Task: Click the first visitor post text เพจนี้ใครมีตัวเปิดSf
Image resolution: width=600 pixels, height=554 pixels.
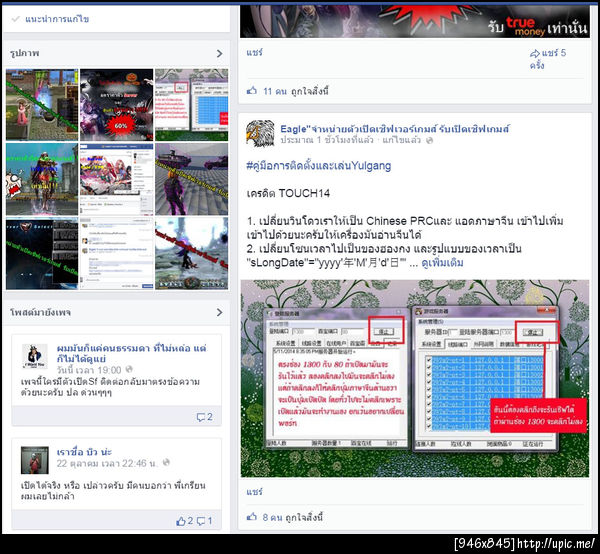Action: click(110, 387)
